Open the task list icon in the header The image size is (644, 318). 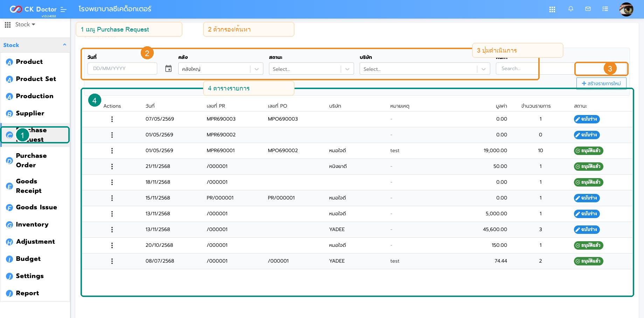[605, 9]
